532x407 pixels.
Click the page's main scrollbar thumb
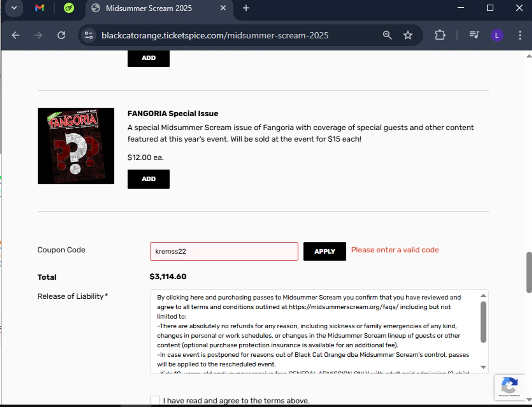(529, 272)
